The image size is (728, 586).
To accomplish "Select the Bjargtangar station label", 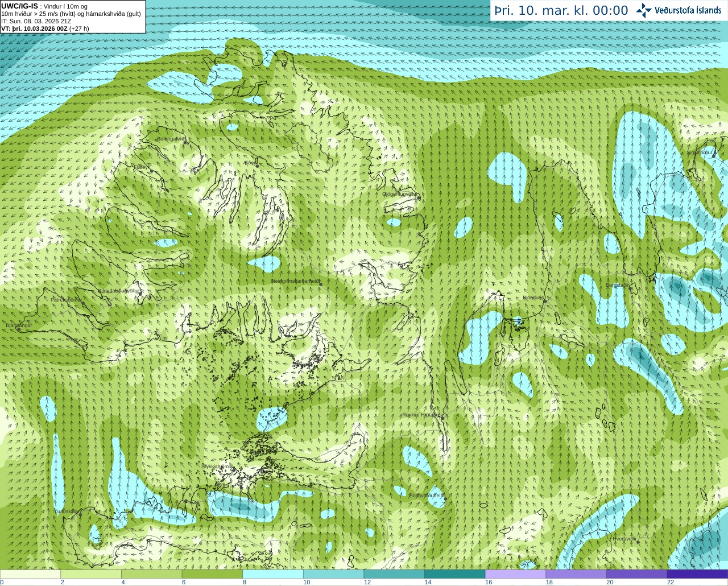I will pos(19,325).
